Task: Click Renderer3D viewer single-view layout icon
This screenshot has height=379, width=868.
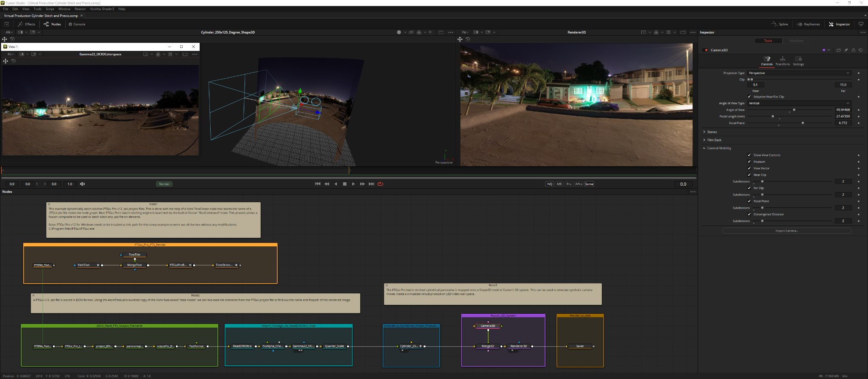Action: (x=683, y=32)
